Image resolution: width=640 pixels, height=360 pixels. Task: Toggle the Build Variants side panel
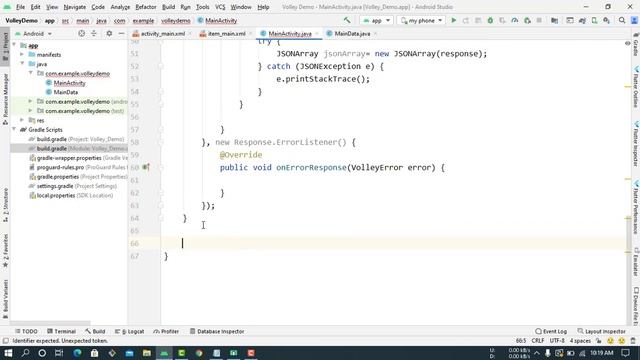pyautogui.click(x=5, y=299)
